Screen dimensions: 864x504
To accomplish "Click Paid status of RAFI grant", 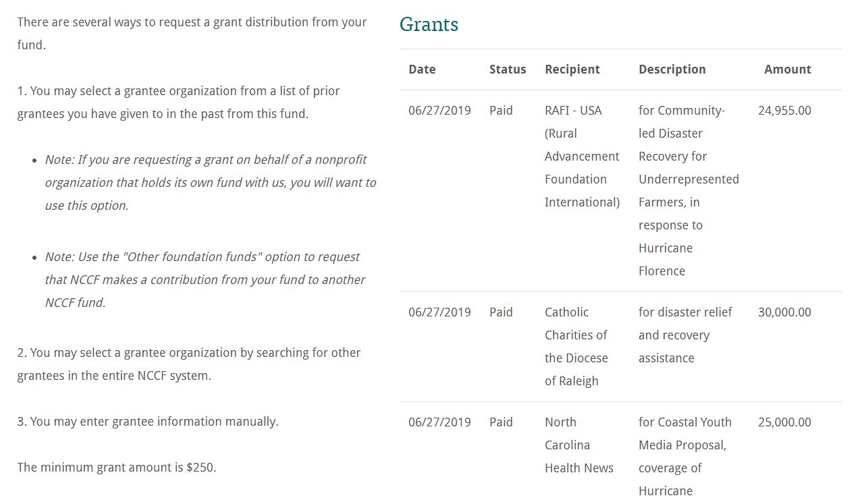I will (x=501, y=111).
